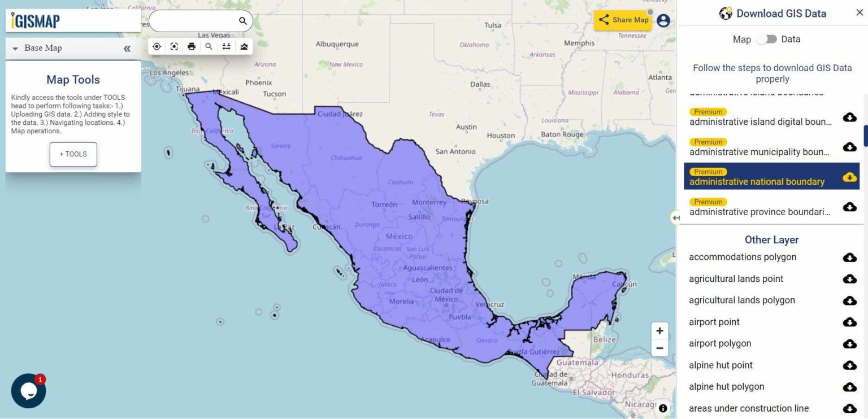Switch the Map/Data toggle to Data
The image size is (868, 419).
768,39
